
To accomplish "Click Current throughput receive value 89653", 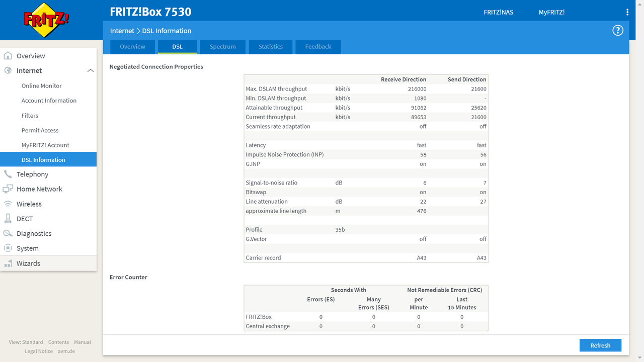I will (419, 117).
